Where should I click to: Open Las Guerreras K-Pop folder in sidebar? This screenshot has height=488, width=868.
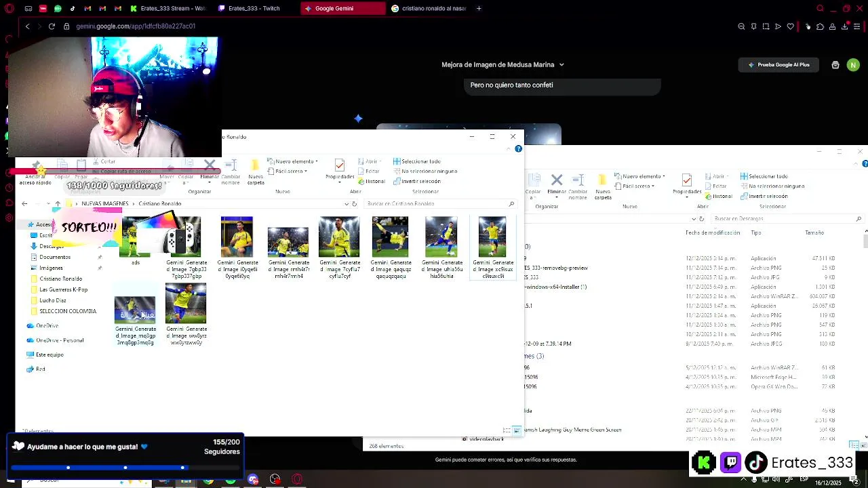coord(63,289)
